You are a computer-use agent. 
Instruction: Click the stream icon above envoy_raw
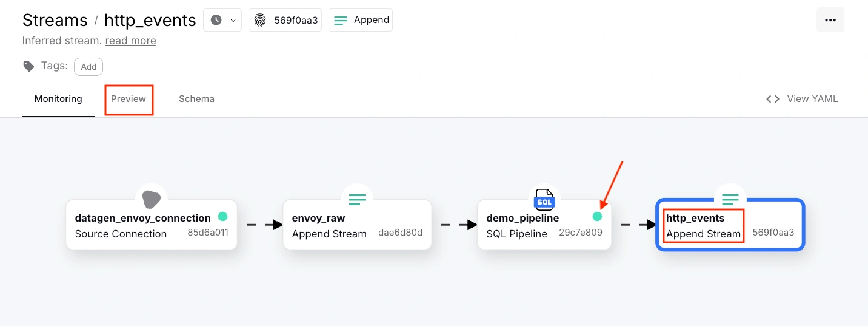pos(357,199)
